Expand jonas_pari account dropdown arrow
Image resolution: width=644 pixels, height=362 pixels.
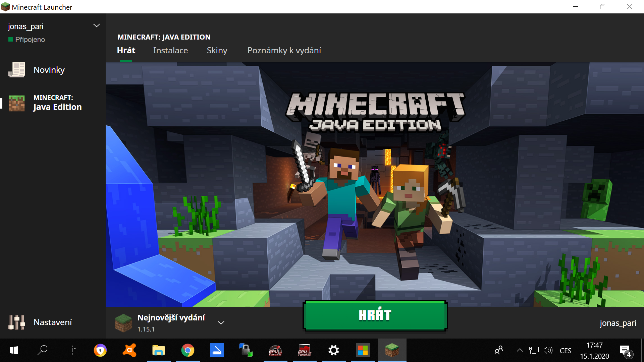[97, 26]
